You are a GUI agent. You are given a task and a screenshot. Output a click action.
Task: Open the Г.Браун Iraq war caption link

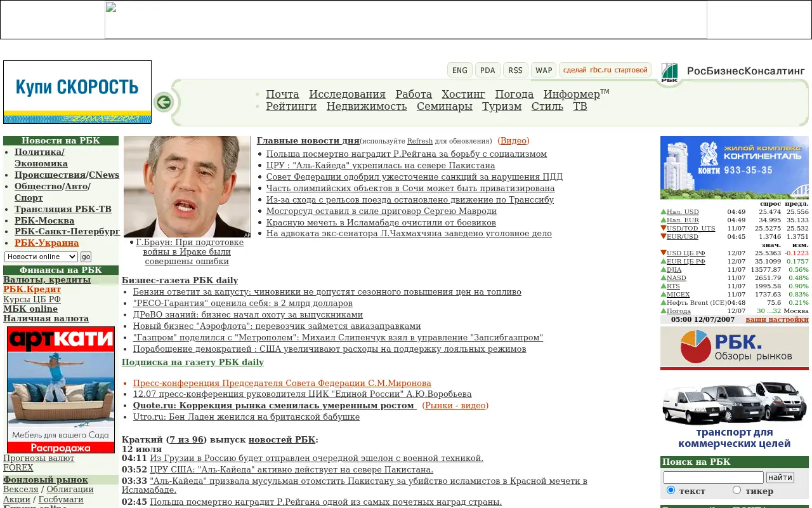190,251
